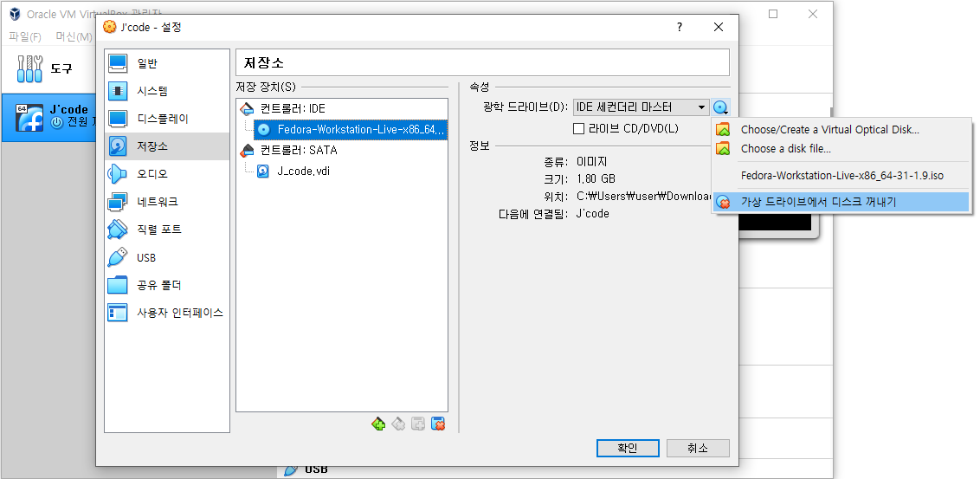Viewport: 980px width, 479px height.
Task: Click the 취소 button
Action: pyautogui.click(x=698, y=448)
